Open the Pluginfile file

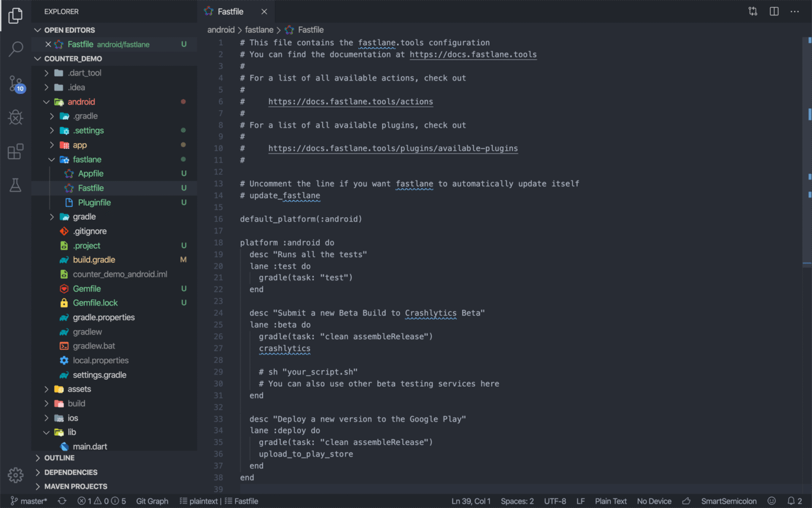pyautogui.click(x=114, y=203)
